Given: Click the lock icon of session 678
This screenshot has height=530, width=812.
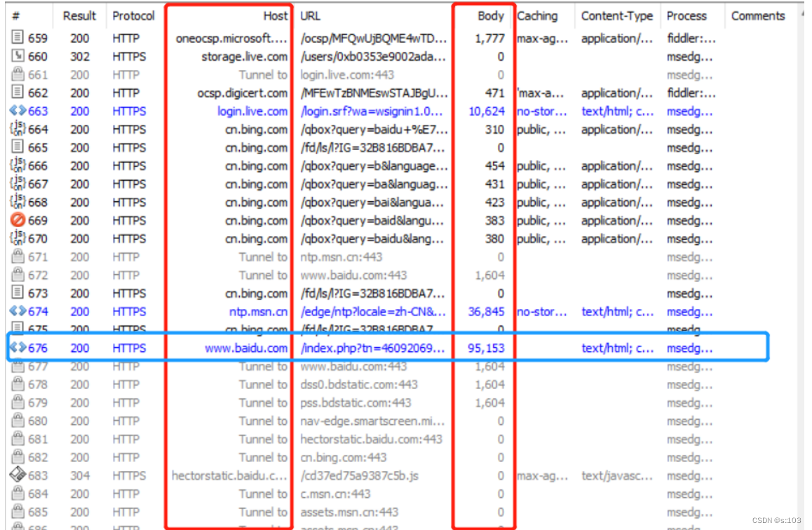Looking at the screenshot, I should [x=18, y=383].
